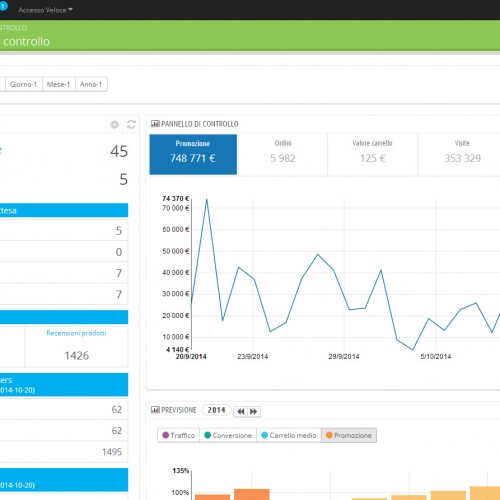Click the 29/9/2014 date label on chart

(344, 357)
